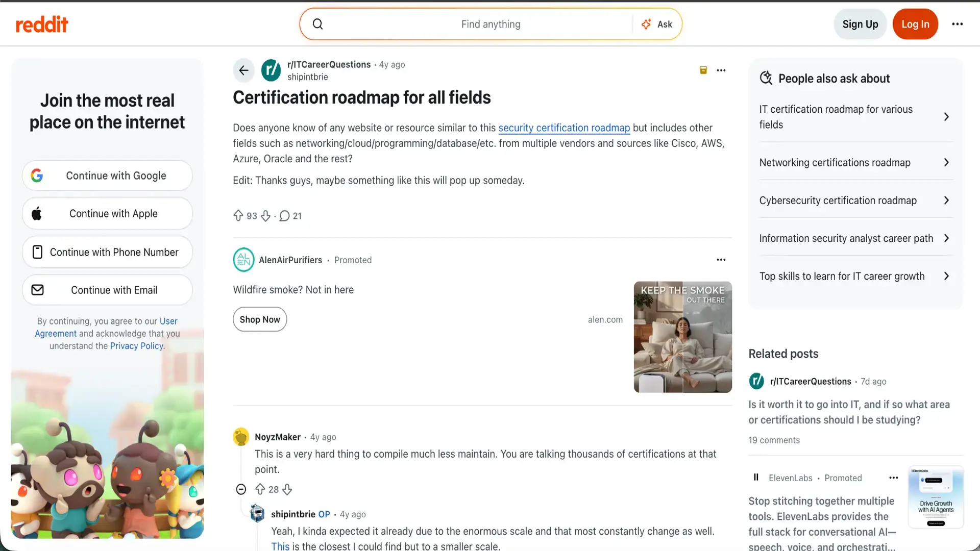Collapse NoyzMaker's comment thread
The height and width of the screenshot is (551, 980).
(241, 489)
